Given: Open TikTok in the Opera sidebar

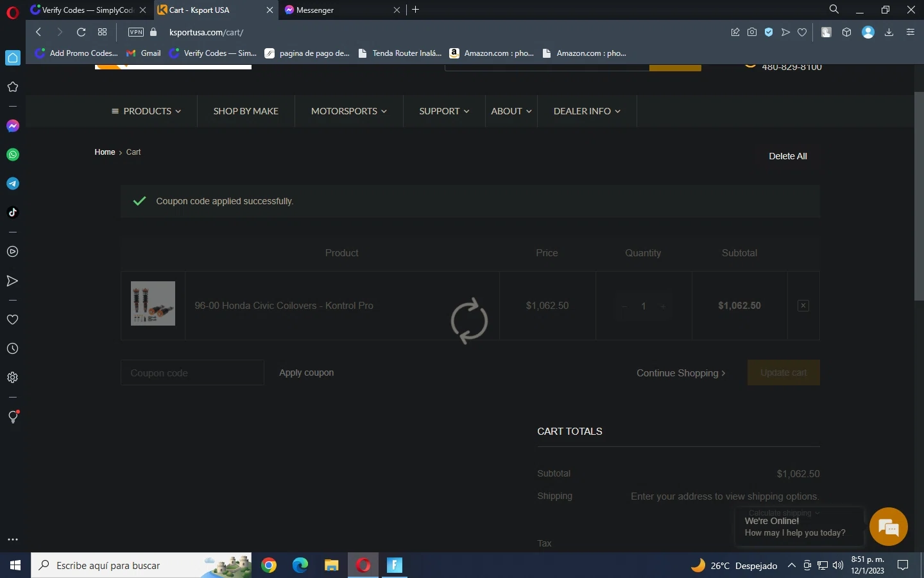Looking at the screenshot, I should (x=13, y=213).
